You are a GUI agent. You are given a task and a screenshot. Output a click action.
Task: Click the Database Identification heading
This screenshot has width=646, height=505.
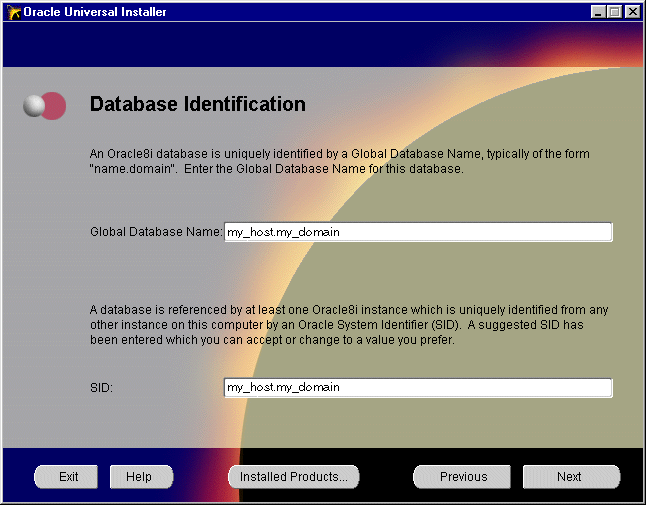click(198, 104)
